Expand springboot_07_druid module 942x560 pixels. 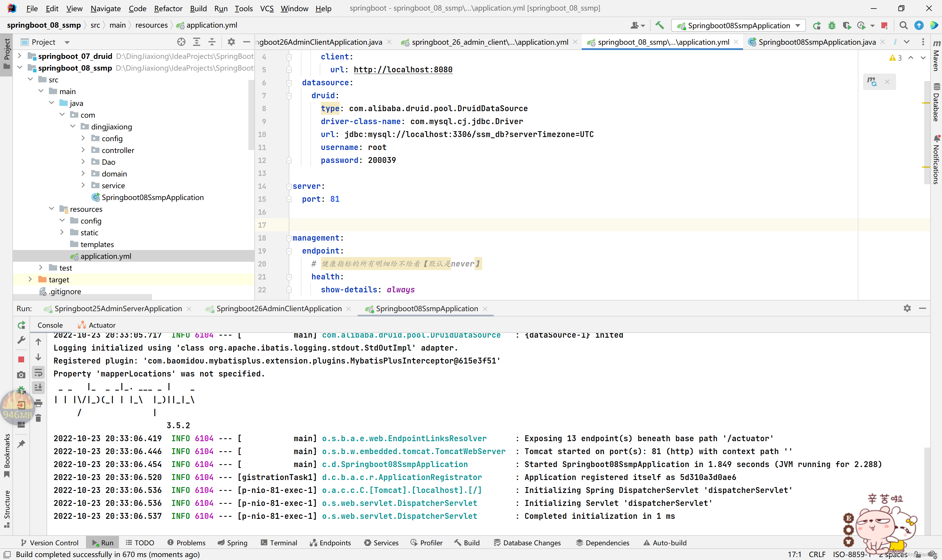tap(19, 56)
